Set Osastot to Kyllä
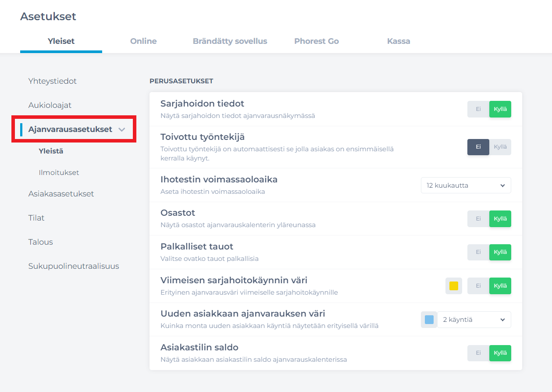 (x=500, y=219)
